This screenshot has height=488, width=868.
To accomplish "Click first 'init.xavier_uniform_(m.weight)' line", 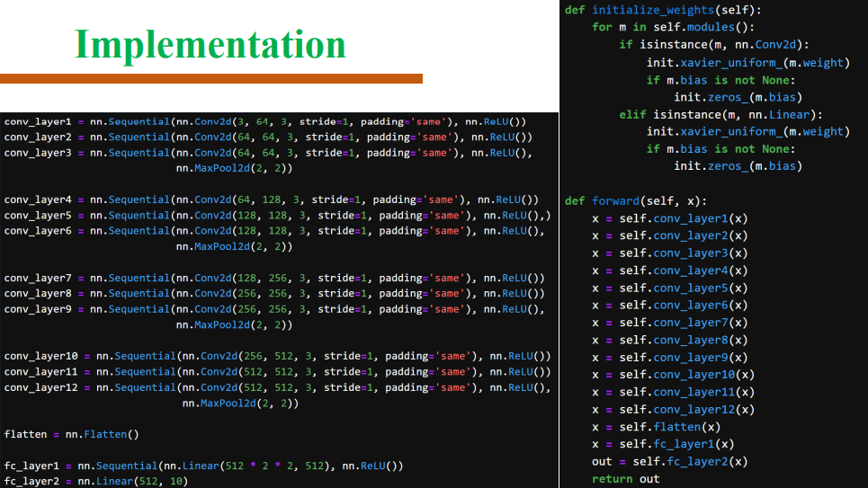I will click(x=747, y=63).
